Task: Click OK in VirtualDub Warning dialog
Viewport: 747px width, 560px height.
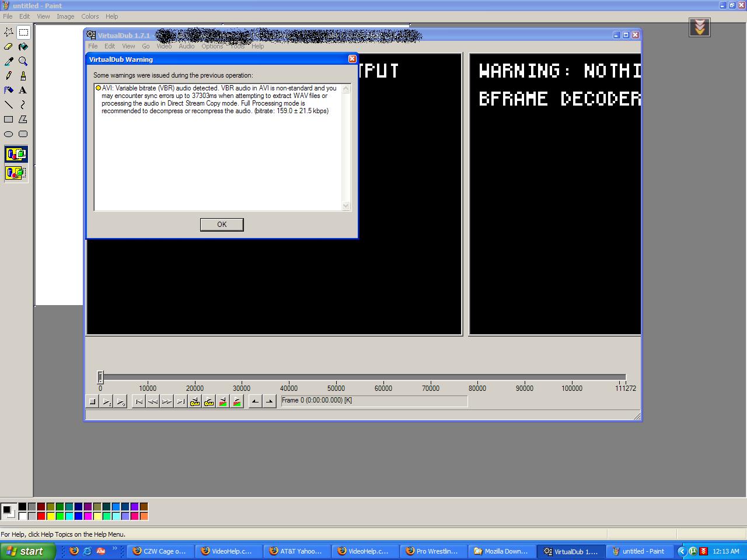Action: tap(222, 225)
